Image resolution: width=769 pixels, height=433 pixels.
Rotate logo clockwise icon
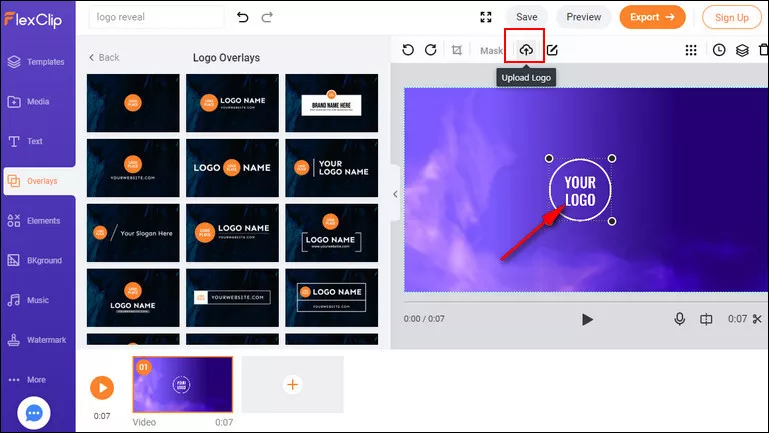coord(431,50)
